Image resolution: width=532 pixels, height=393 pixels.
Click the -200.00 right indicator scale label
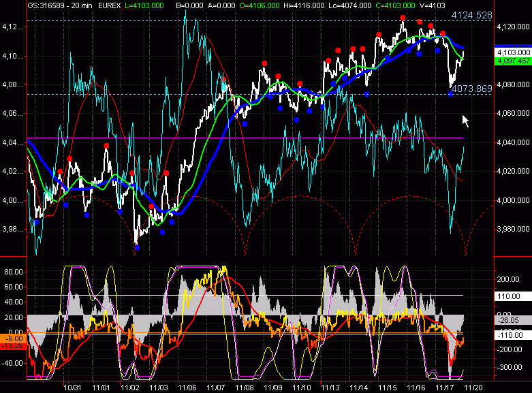click(510, 349)
